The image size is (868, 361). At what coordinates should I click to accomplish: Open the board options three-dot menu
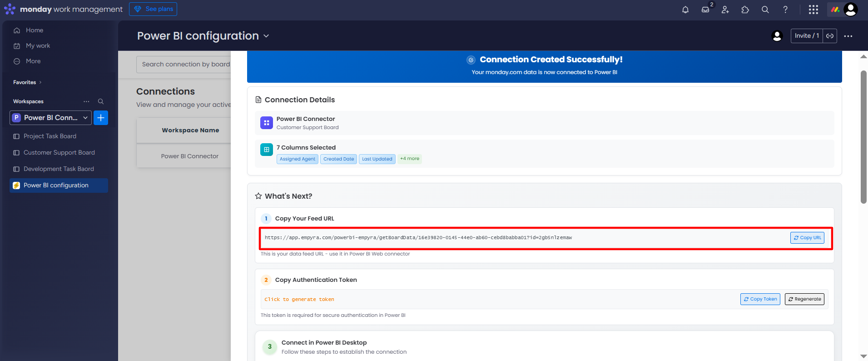[x=848, y=36]
